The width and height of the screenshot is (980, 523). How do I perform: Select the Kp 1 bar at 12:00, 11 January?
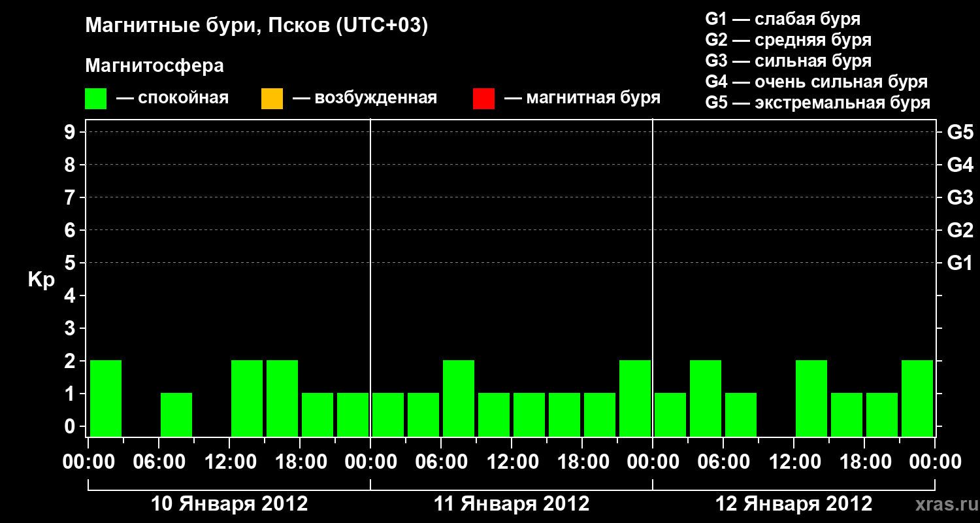click(x=529, y=414)
